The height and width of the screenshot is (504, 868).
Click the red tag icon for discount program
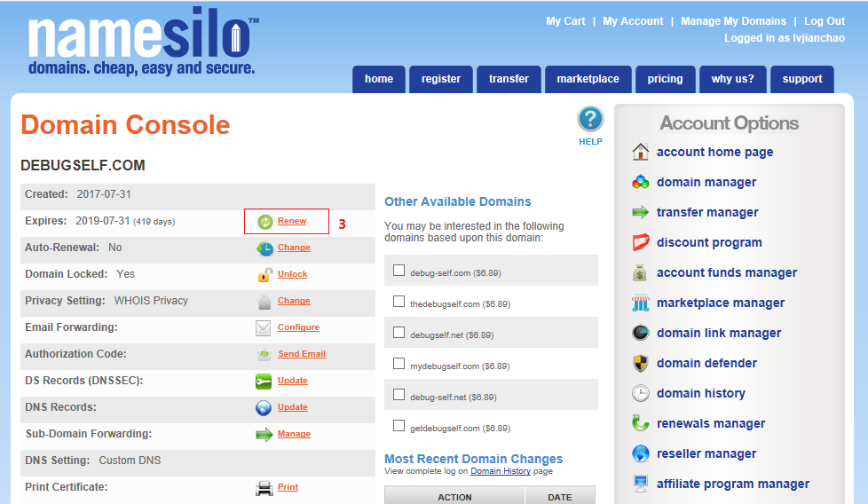click(641, 242)
